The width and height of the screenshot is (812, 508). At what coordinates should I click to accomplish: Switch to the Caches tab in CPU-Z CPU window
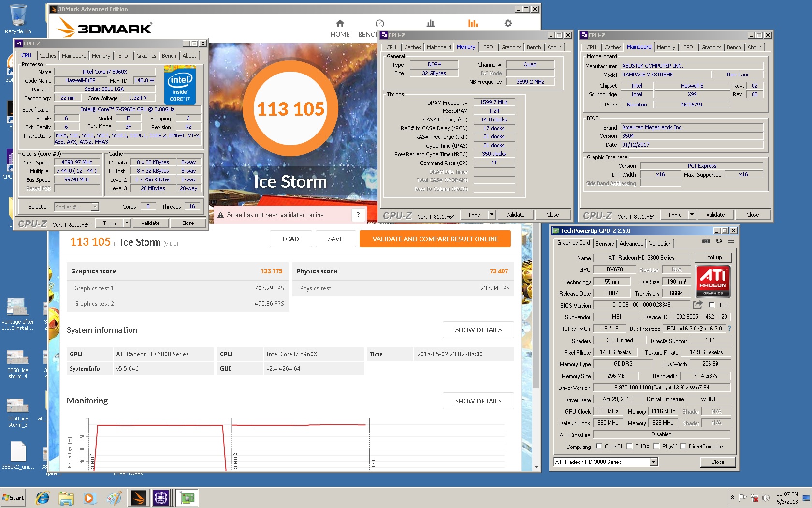(48, 56)
